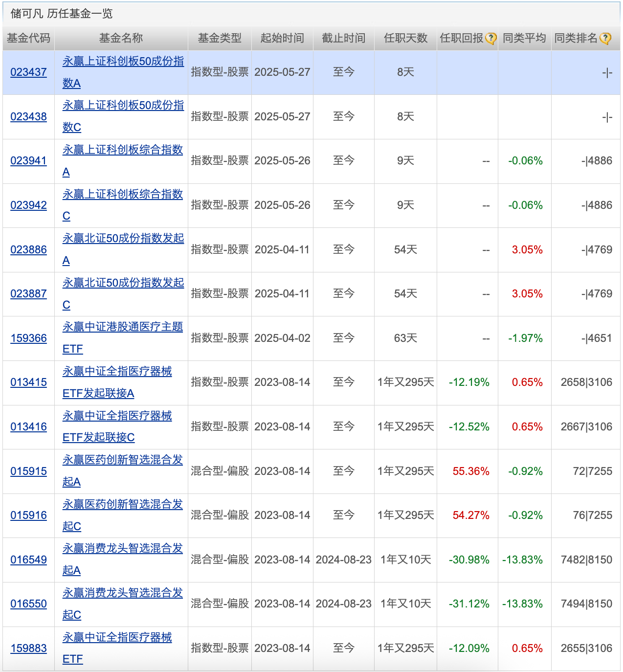The image size is (623, 672).
Task: Click the 基金类型 column header
Action: (x=220, y=38)
